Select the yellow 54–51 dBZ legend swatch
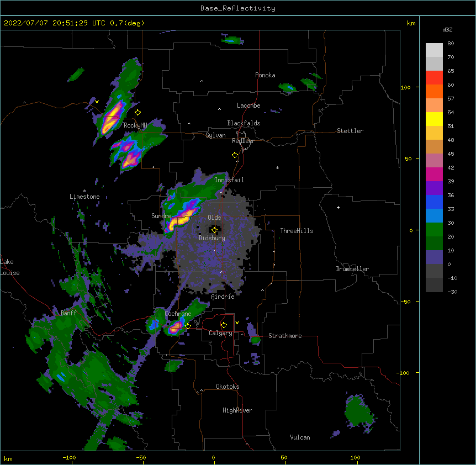 (x=434, y=119)
